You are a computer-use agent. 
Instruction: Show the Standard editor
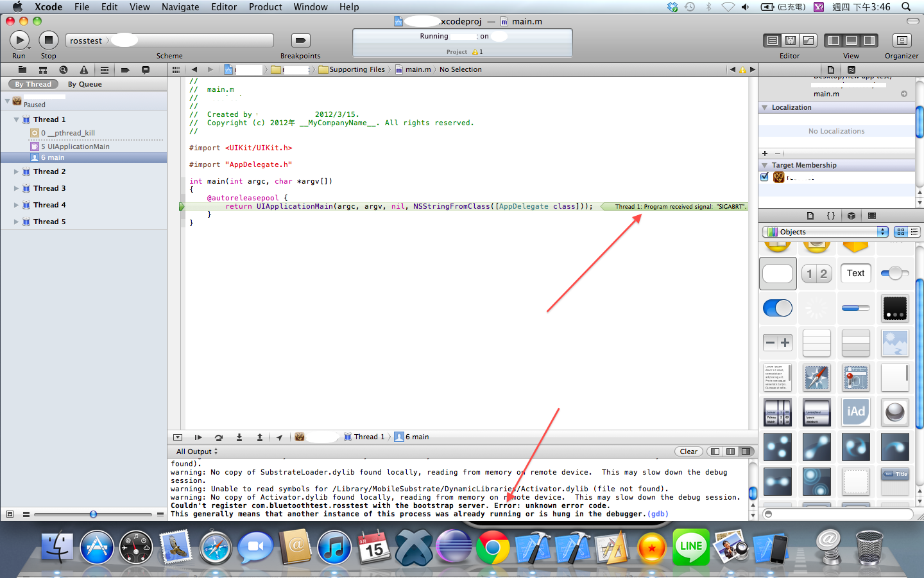click(x=773, y=40)
